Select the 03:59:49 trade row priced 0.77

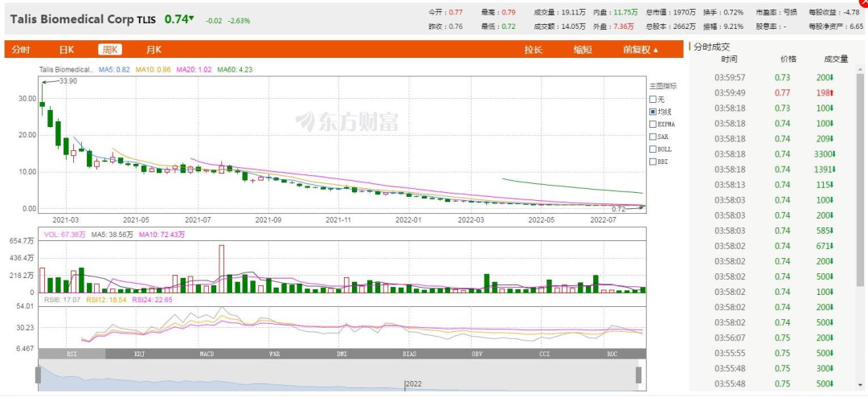(x=773, y=92)
